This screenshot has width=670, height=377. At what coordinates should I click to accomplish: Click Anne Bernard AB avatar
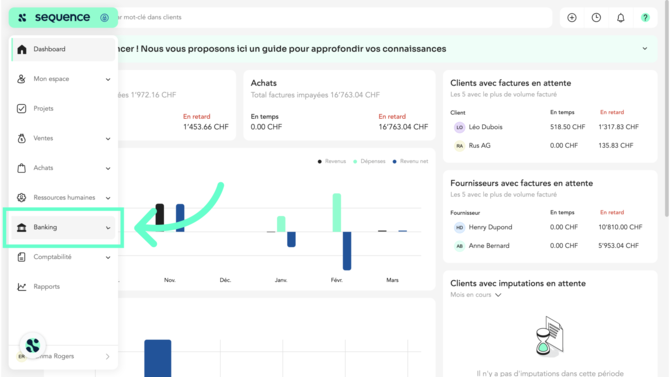coord(459,246)
